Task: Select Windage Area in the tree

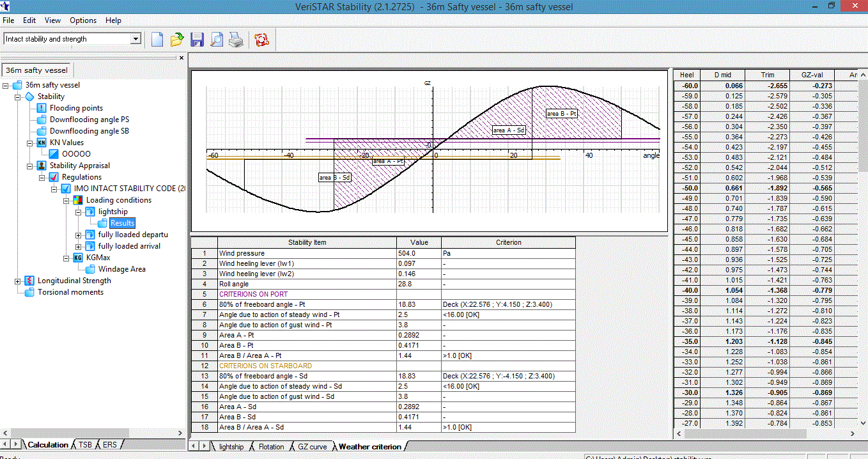Action: click(120, 269)
